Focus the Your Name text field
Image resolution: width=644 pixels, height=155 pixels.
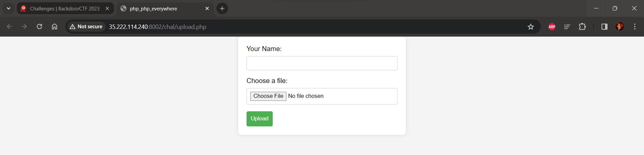pyautogui.click(x=322, y=63)
